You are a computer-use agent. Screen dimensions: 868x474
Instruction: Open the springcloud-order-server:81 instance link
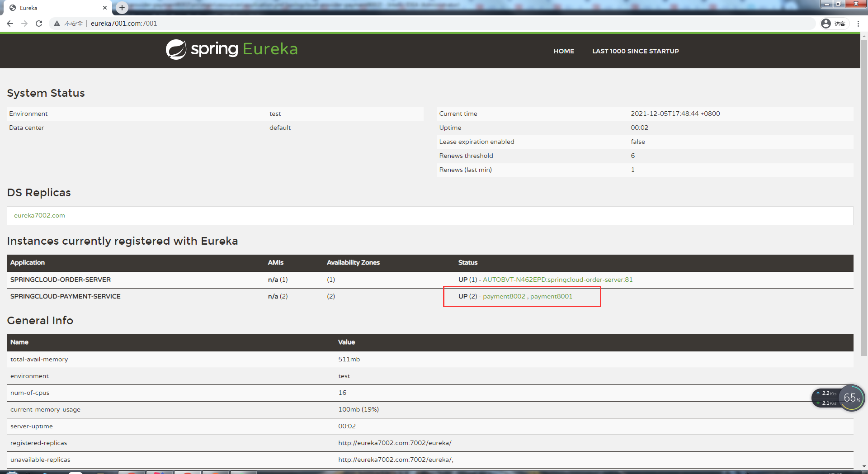pyautogui.click(x=558, y=280)
